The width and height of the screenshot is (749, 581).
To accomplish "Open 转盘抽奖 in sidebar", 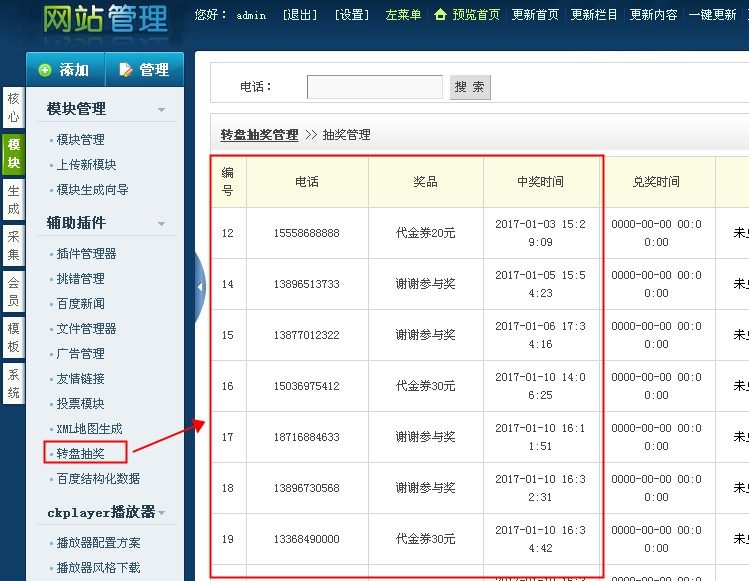I will tap(80, 453).
